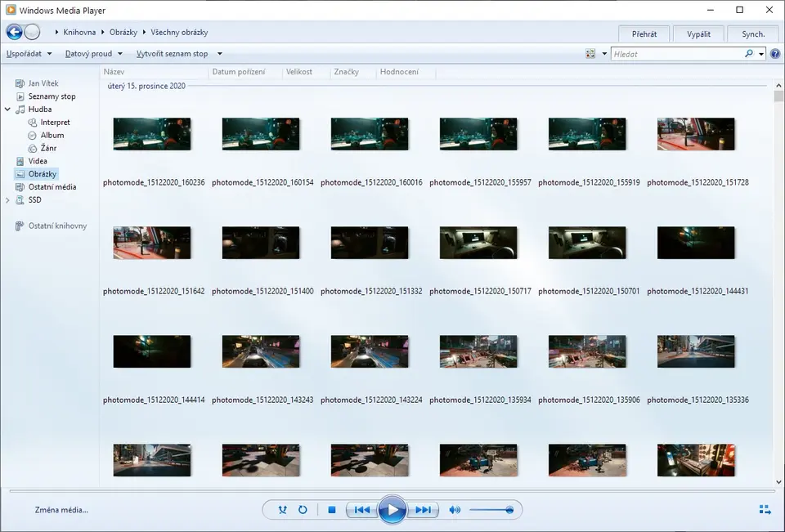Click the back navigation arrow

[14, 32]
